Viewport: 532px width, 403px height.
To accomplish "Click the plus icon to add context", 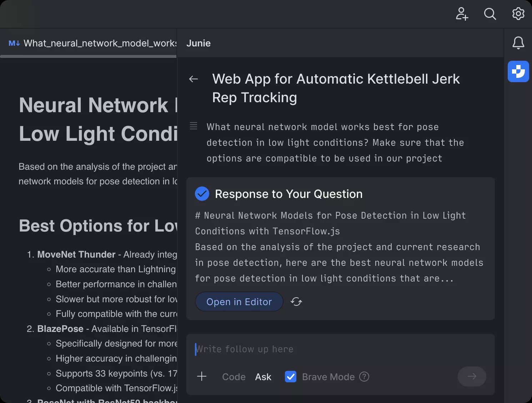I will [202, 377].
